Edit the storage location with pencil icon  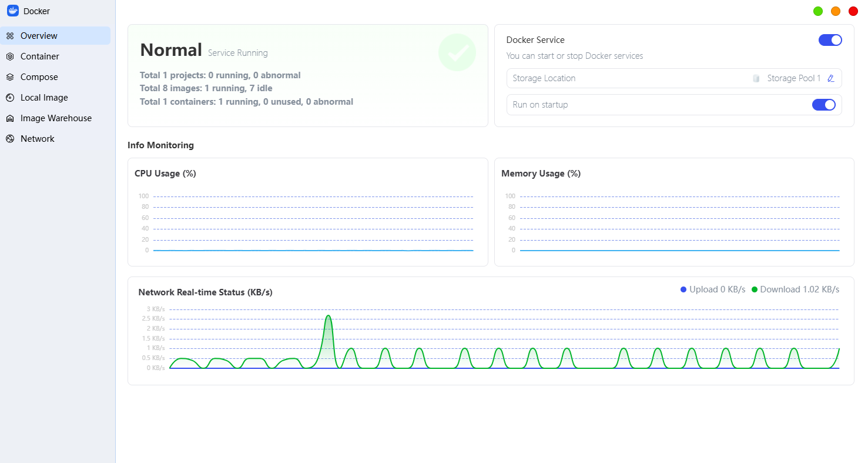[831, 78]
